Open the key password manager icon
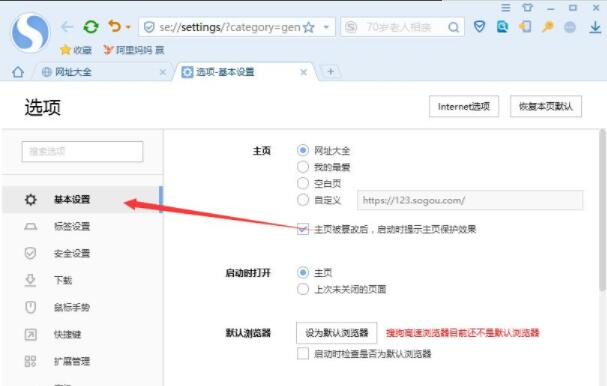The width and height of the screenshot is (607, 386). pyautogui.click(x=547, y=26)
